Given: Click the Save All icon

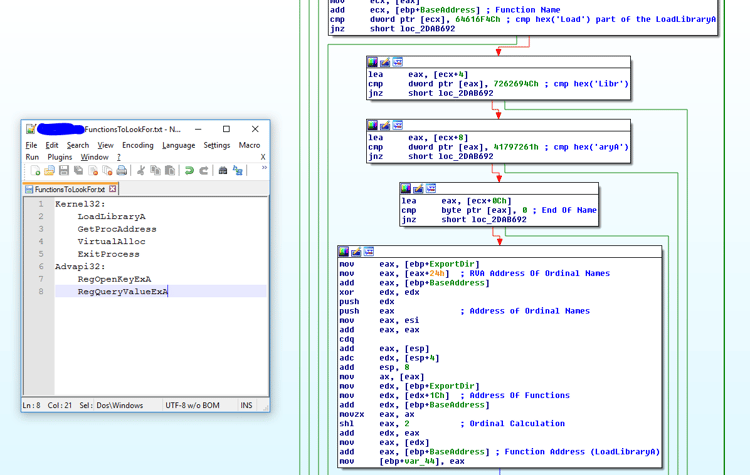Looking at the screenshot, I should 78,171.
